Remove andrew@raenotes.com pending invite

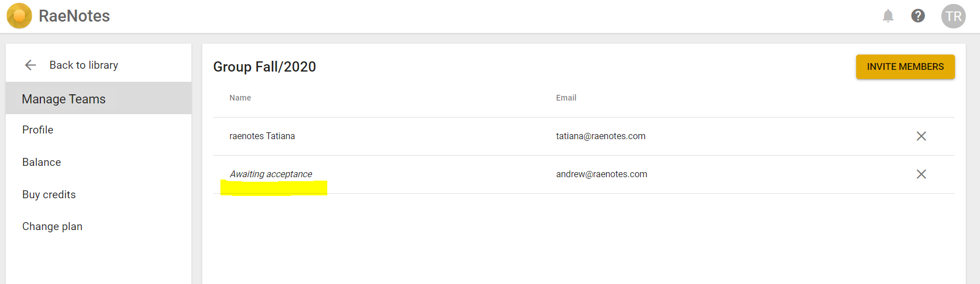click(921, 174)
